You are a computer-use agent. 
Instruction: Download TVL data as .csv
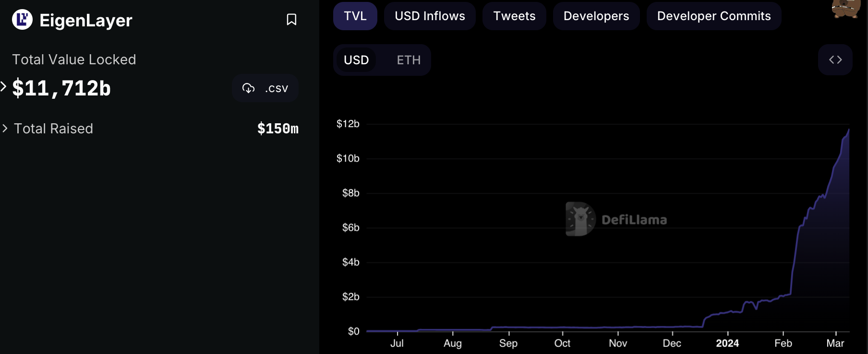265,88
